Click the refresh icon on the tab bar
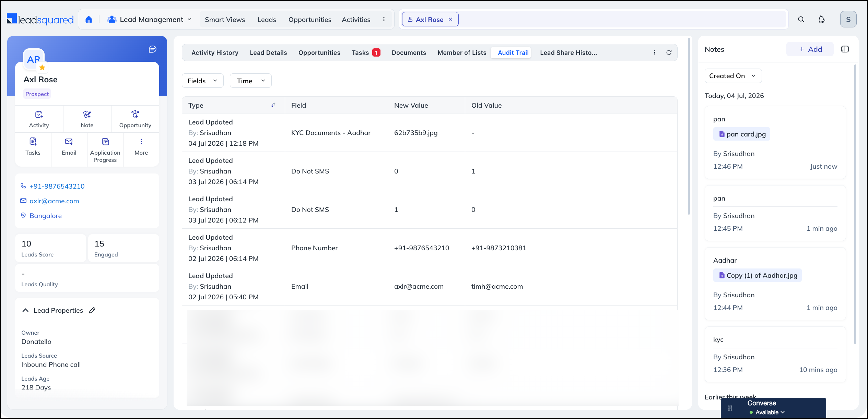 [x=669, y=52]
